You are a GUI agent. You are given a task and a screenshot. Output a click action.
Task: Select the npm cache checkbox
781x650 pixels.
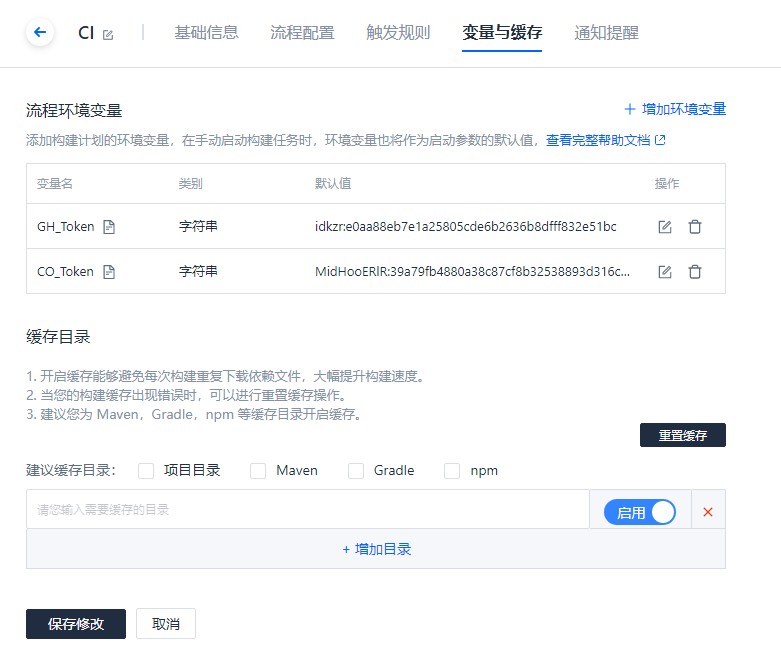tap(452, 470)
